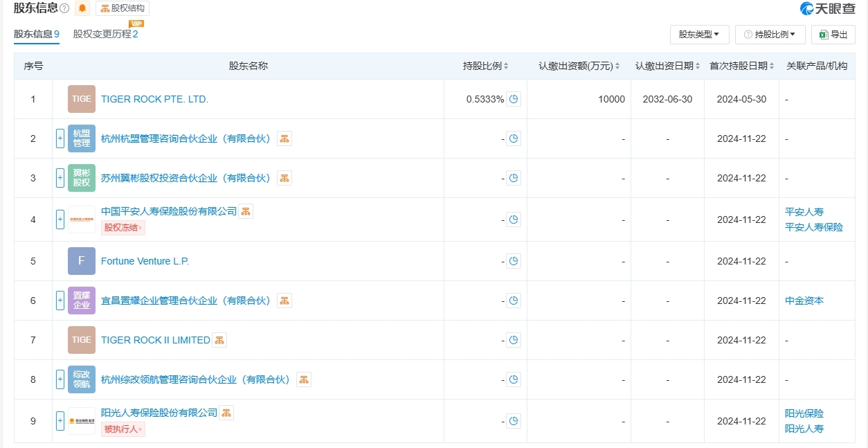
Task: Open pie chart icon for TIGER ROCK PTE. LTD.
Action: 514,99
